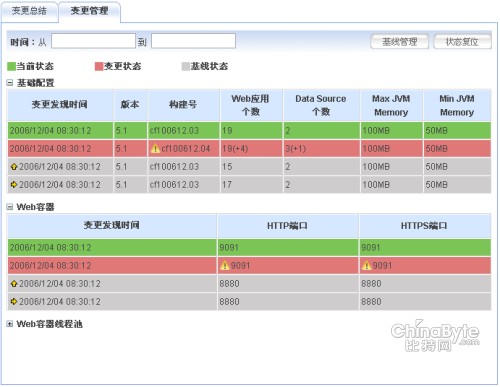Click 50MB in the red row
This screenshot has height=387, width=500.
point(437,148)
